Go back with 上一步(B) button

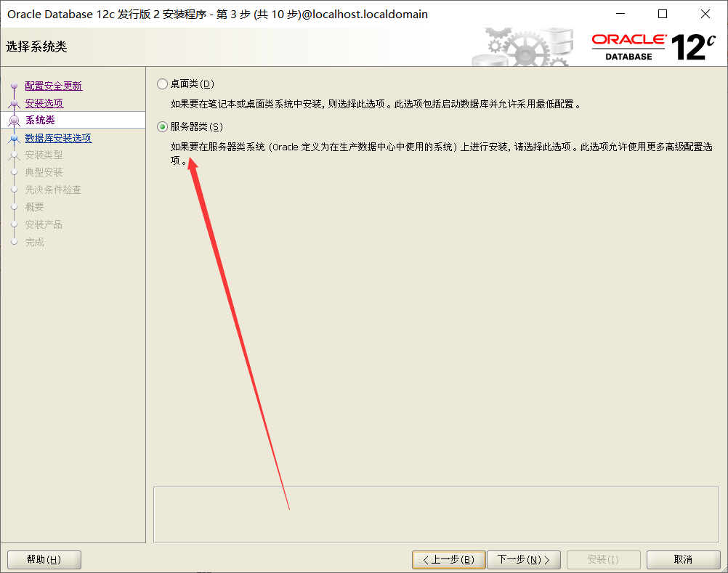(x=448, y=559)
